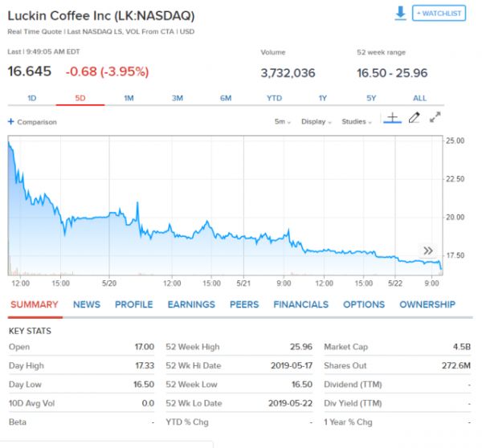Click the EARNINGS tab
482x448 pixels.
[191, 304]
